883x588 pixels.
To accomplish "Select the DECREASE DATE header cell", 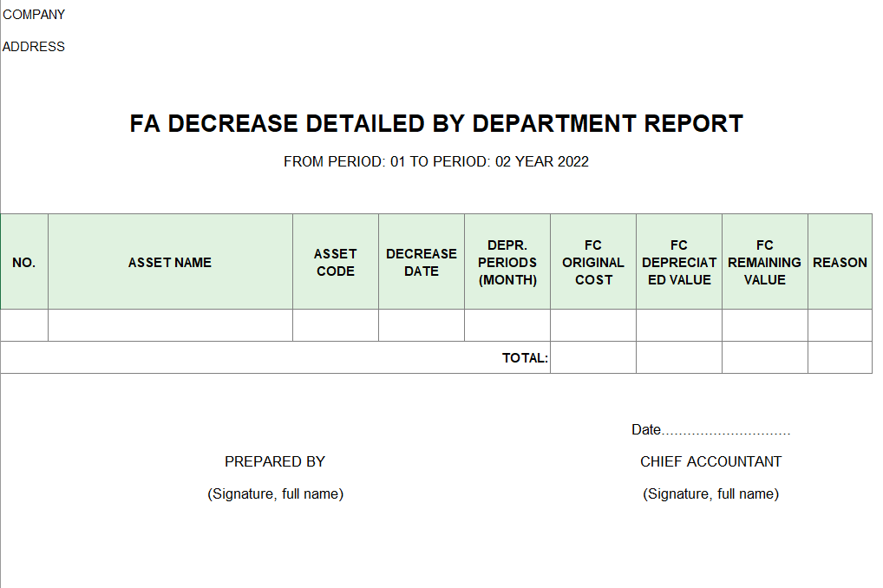I will [422, 263].
